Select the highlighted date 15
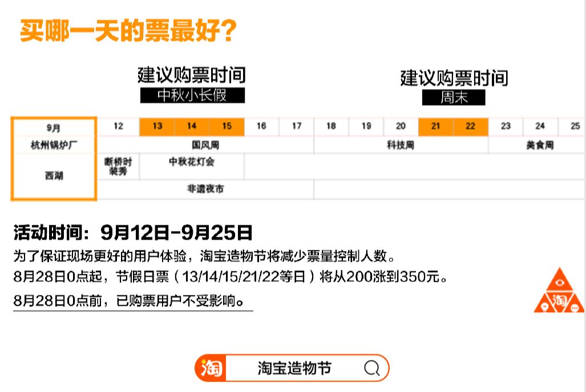586x392 pixels. (x=227, y=127)
